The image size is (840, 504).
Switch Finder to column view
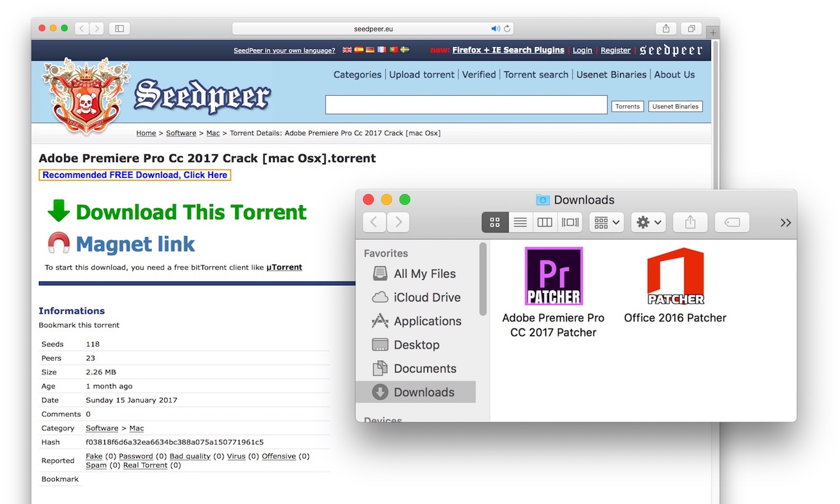click(x=545, y=222)
